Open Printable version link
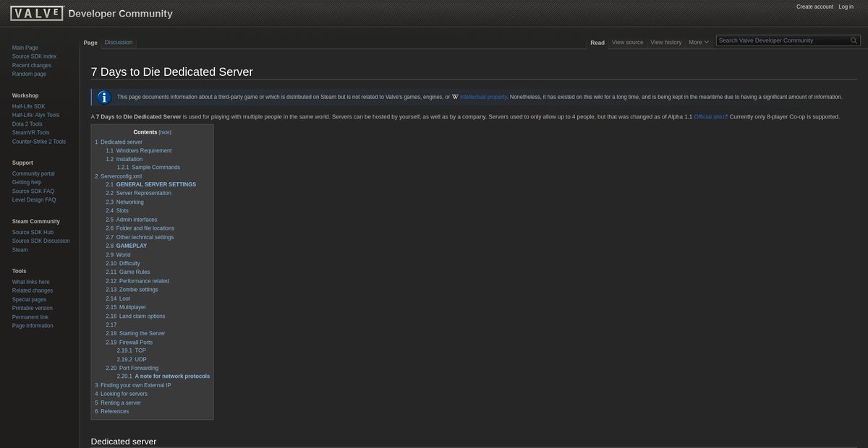 pos(33,308)
